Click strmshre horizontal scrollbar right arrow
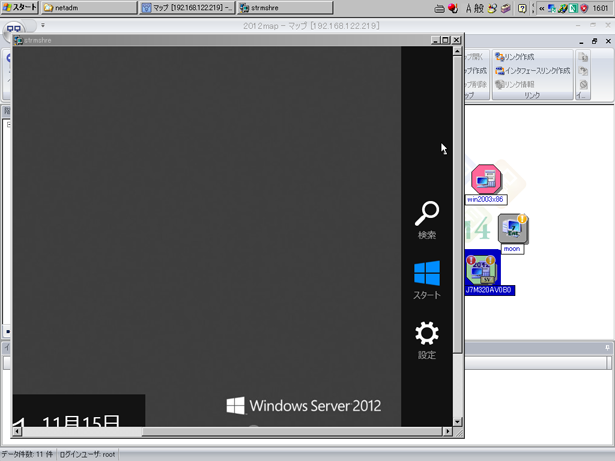This screenshot has height=461, width=615. tap(448, 431)
